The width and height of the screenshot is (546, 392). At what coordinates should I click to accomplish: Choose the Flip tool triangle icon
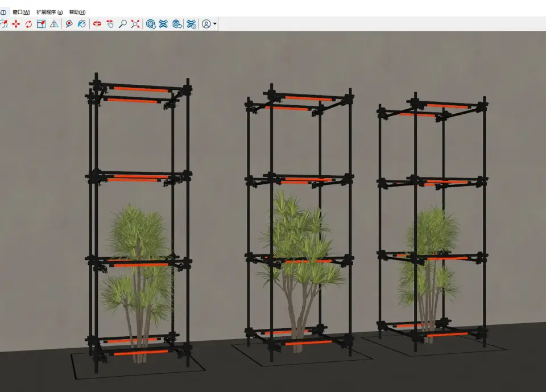pyautogui.click(x=54, y=24)
